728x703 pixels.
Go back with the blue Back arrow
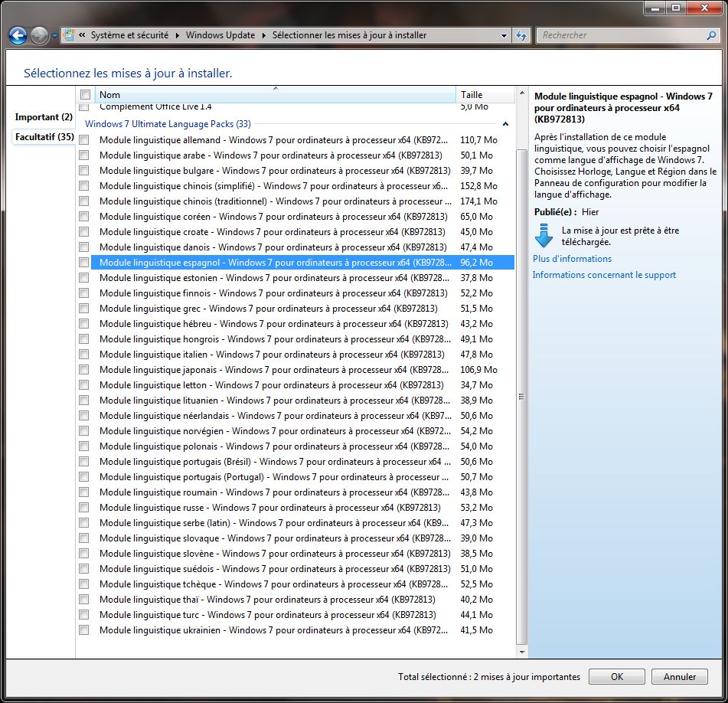(18, 35)
